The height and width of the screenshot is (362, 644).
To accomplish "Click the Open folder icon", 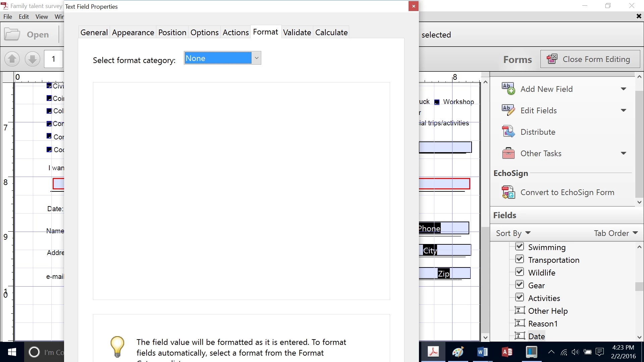I will (x=12, y=35).
